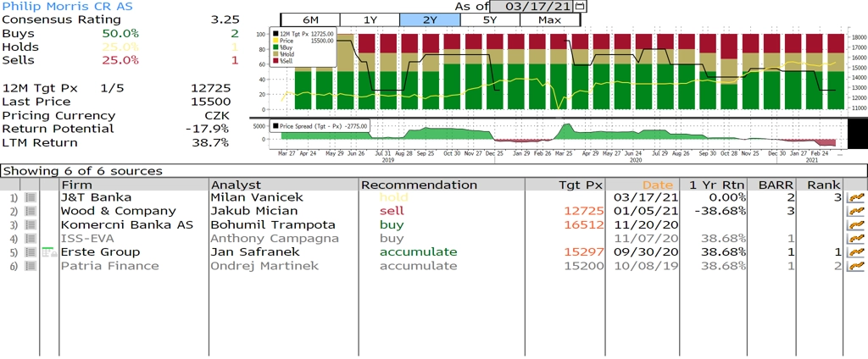Click the %Buy green legend swatch

pyautogui.click(x=275, y=47)
